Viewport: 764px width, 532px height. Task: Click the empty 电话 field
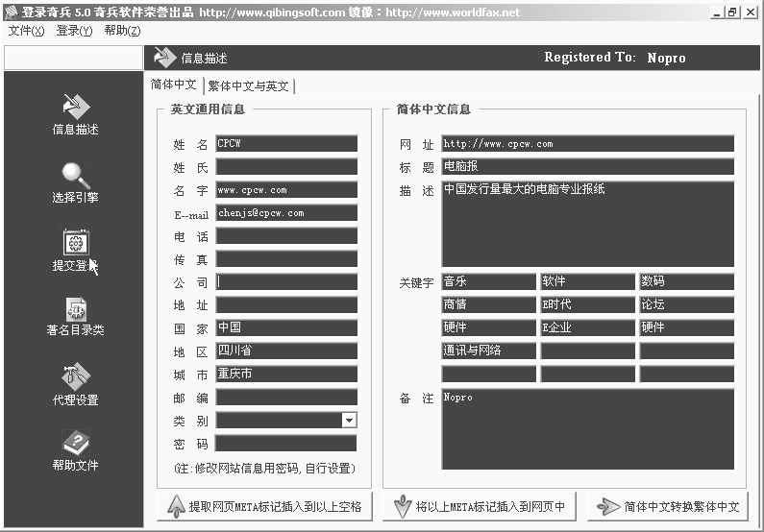(x=286, y=235)
